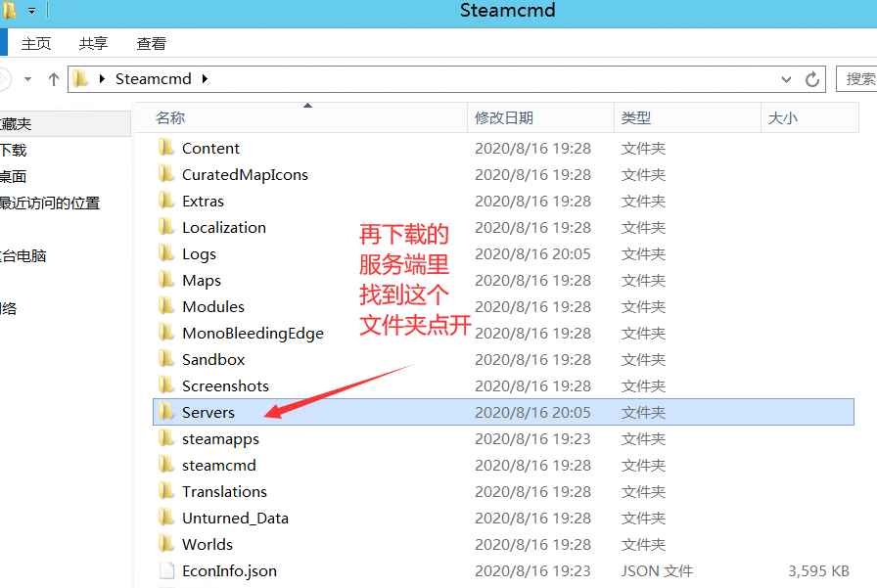Select the Maps folder icon
Screen dimensions: 877x588
point(165,280)
